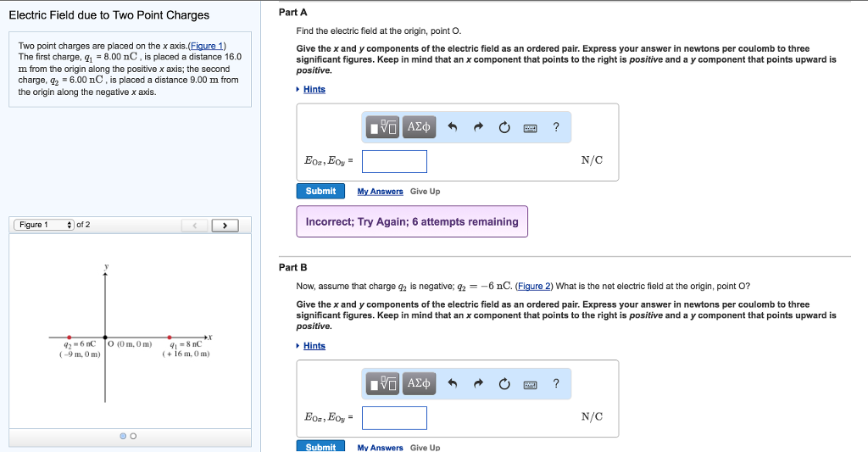Go to previous figure arrow

[194, 226]
